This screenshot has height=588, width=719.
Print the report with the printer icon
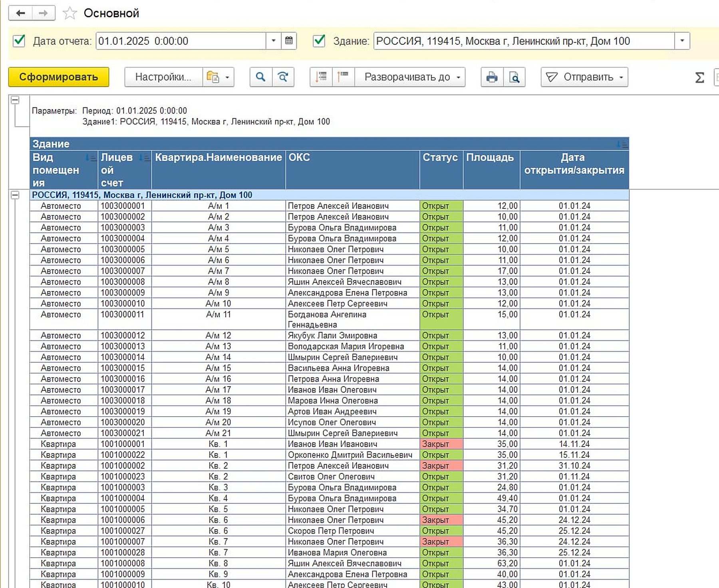(492, 77)
